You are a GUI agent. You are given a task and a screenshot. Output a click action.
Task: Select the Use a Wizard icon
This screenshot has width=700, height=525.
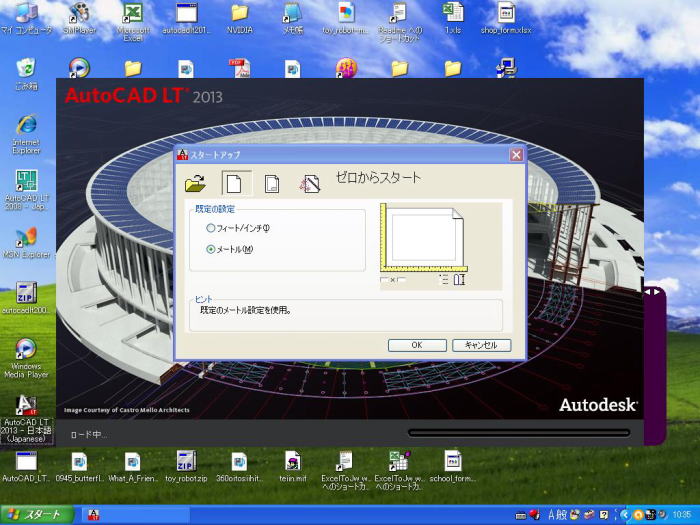point(310,183)
